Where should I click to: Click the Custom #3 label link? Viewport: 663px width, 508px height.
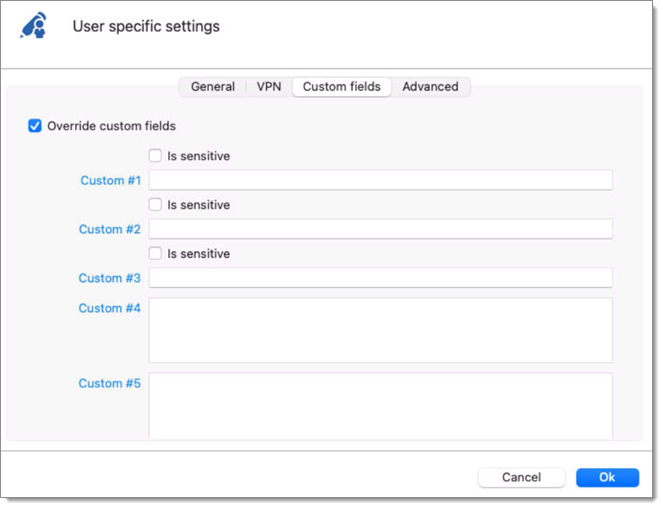click(x=110, y=278)
